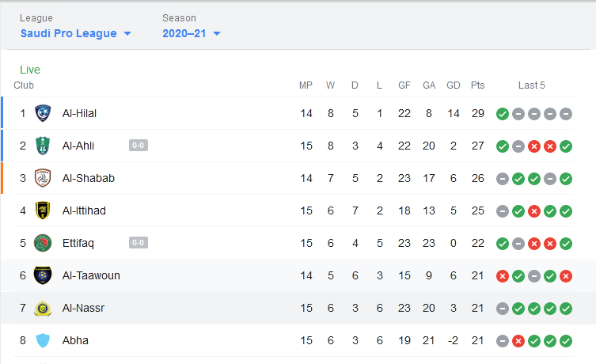This screenshot has height=364, width=596.
Task: Click the Al-Taawoun club crest
Action: click(x=43, y=275)
